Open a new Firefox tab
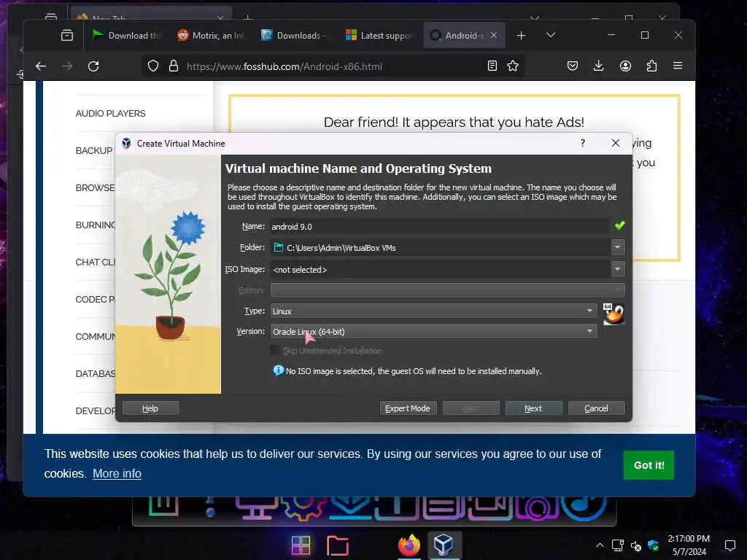This screenshot has height=560, width=747. pyautogui.click(x=521, y=35)
